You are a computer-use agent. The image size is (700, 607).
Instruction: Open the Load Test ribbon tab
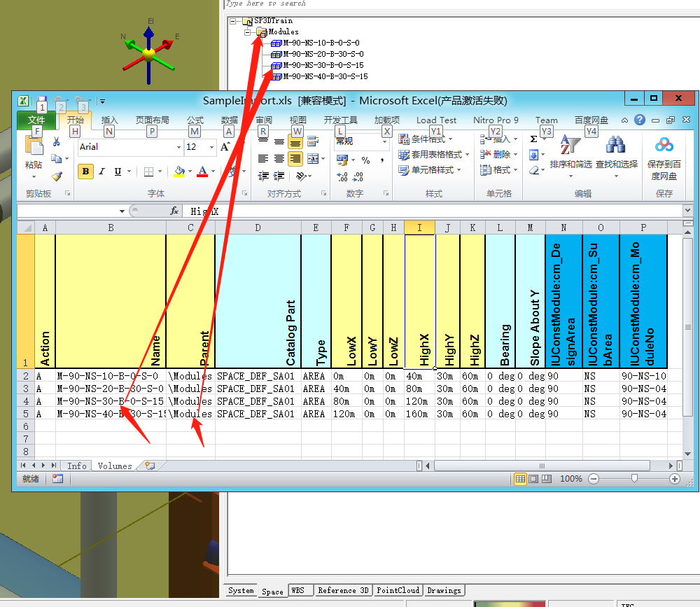[436, 120]
